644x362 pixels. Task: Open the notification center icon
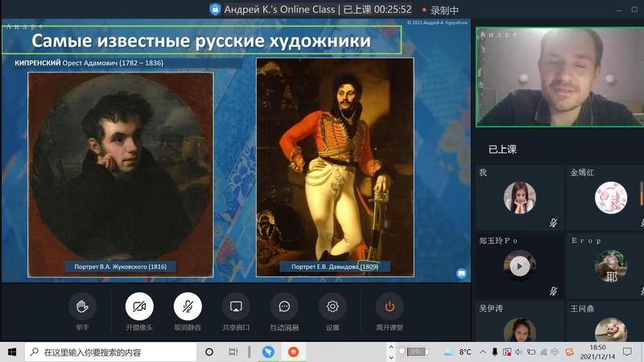(x=627, y=352)
